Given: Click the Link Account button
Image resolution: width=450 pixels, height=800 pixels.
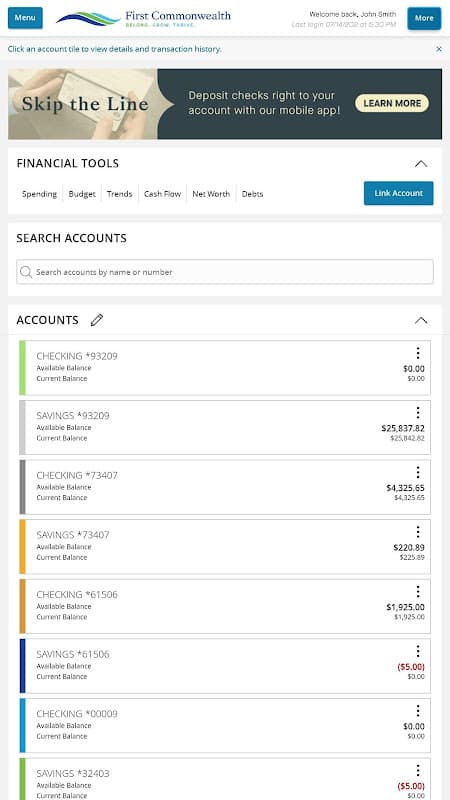Looking at the screenshot, I should (x=398, y=193).
